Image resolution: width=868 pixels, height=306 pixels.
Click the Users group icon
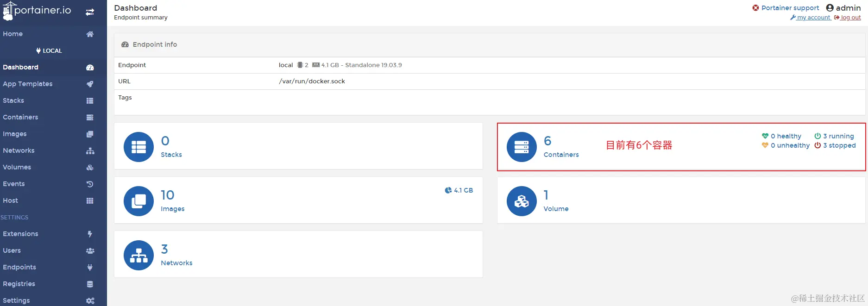pyautogui.click(x=90, y=251)
